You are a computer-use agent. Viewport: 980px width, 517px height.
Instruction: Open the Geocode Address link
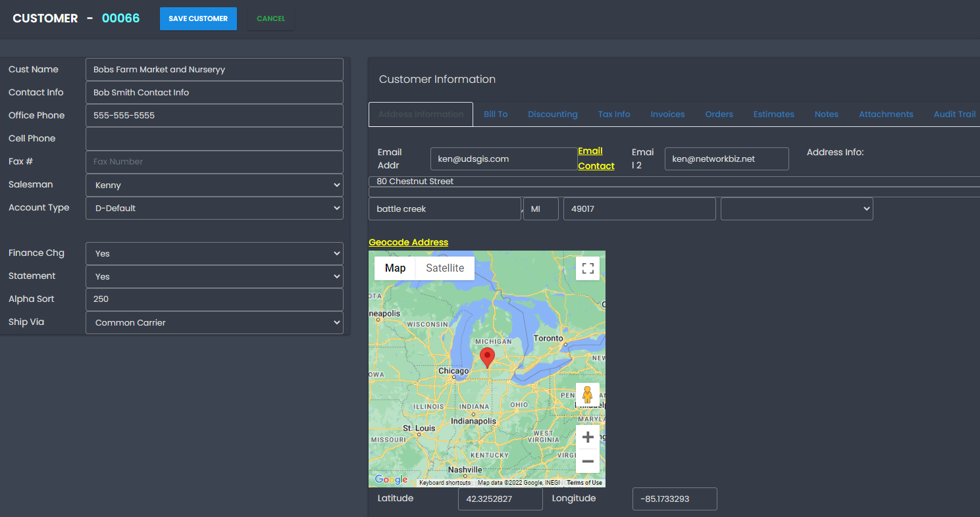pos(408,242)
